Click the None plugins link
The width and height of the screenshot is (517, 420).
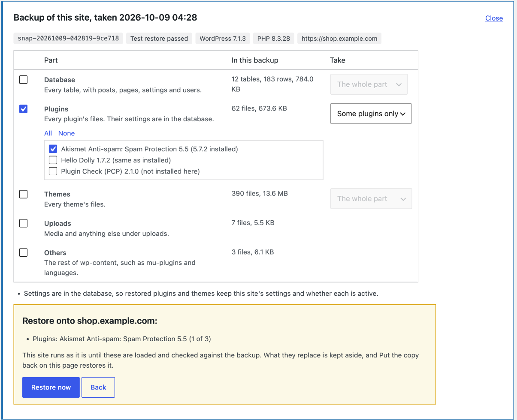[x=67, y=133]
